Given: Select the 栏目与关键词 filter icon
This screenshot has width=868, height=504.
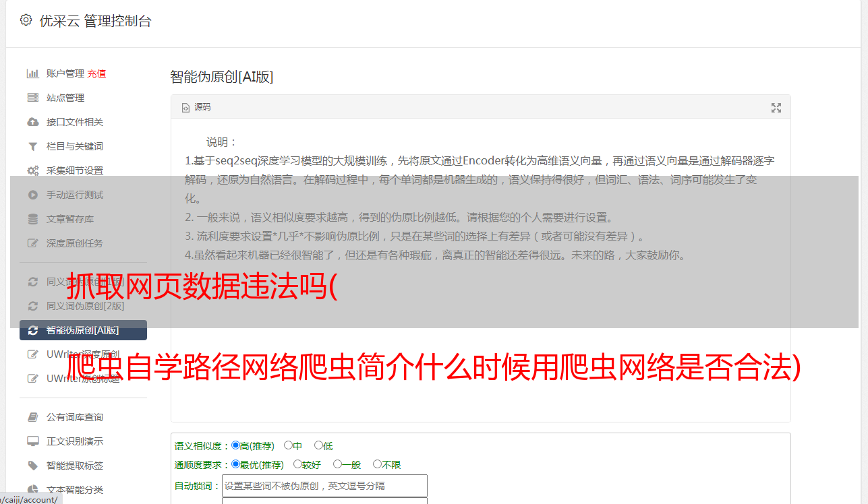Looking at the screenshot, I should (x=32, y=146).
